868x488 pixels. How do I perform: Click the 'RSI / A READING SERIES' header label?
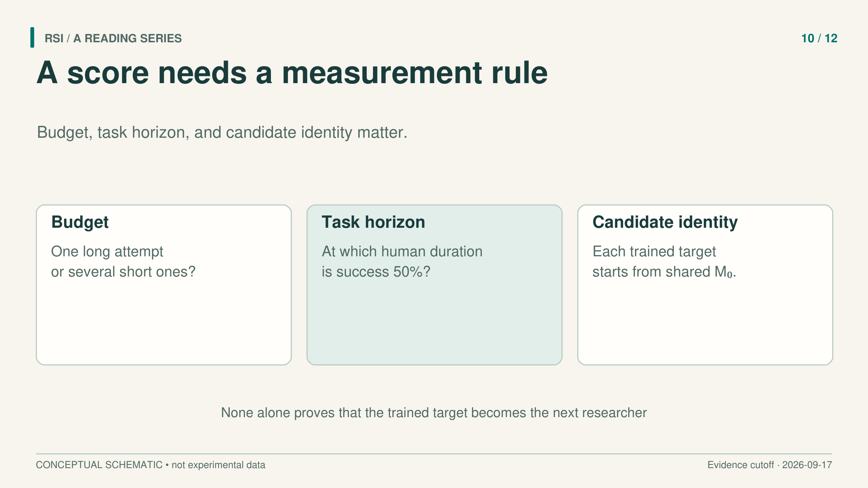[113, 38]
